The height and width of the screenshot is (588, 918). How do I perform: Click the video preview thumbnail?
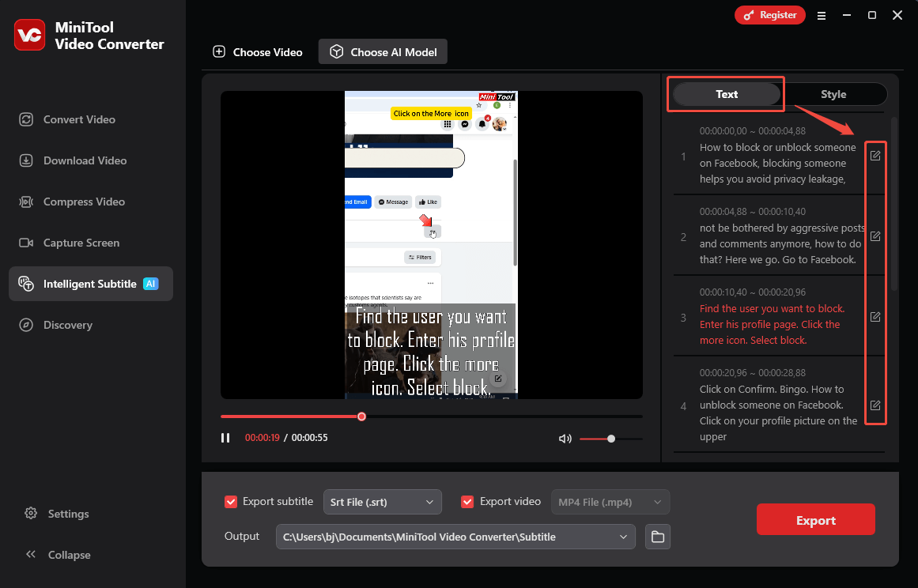pyautogui.click(x=432, y=244)
